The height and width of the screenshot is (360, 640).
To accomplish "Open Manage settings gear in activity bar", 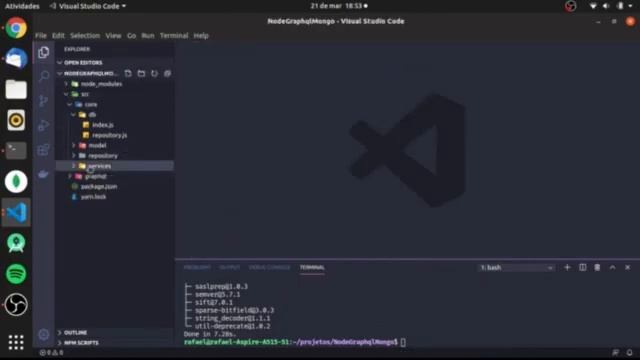I will (x=44, y=335).
